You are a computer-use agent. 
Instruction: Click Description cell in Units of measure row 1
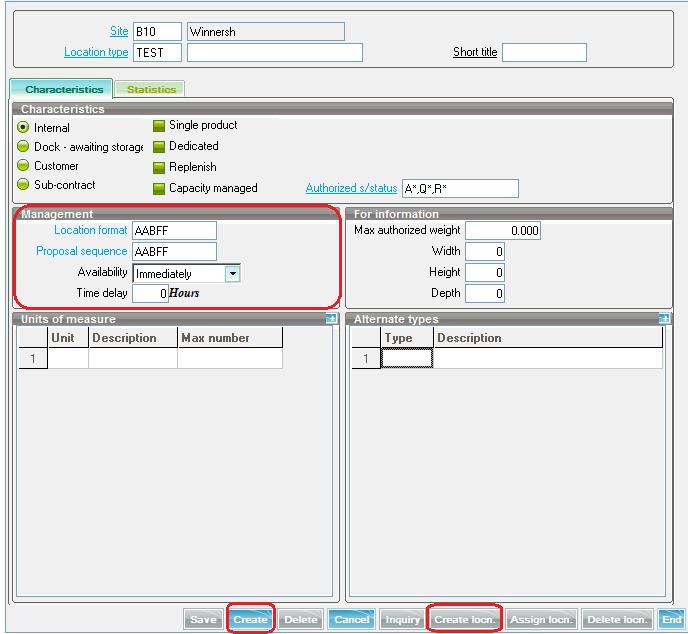pos(133,358)
